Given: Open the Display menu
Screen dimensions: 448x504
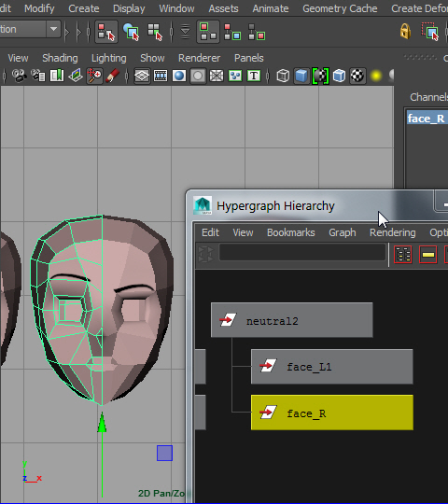Looking at the screenshot, I should point(129,8).
